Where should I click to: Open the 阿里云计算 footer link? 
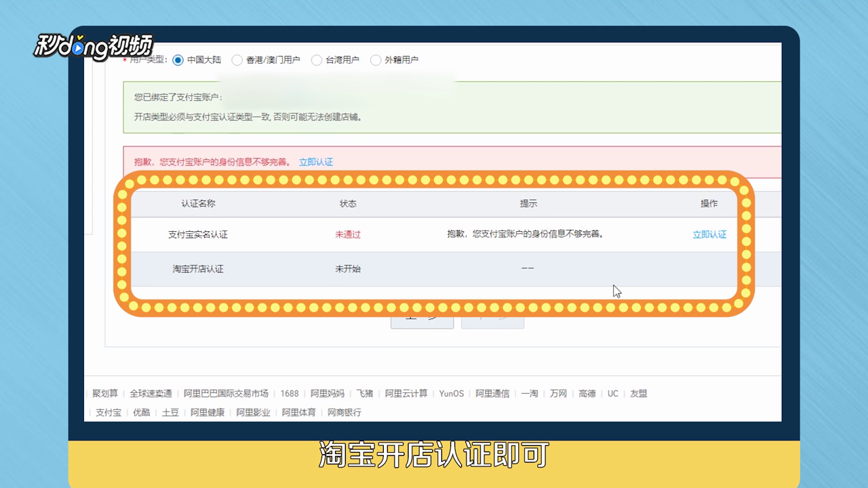(406, 393)
